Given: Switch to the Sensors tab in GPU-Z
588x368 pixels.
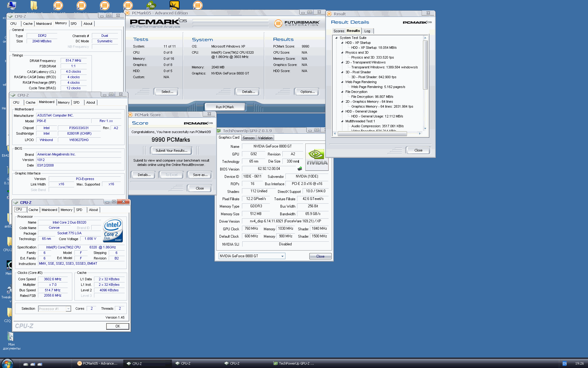Looking at the screenshot, I should point(249,138).
